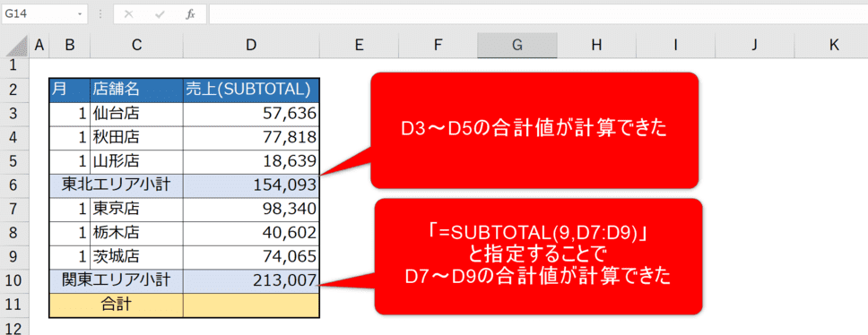
Task: Select column A header
Action: tap(39, 46)
